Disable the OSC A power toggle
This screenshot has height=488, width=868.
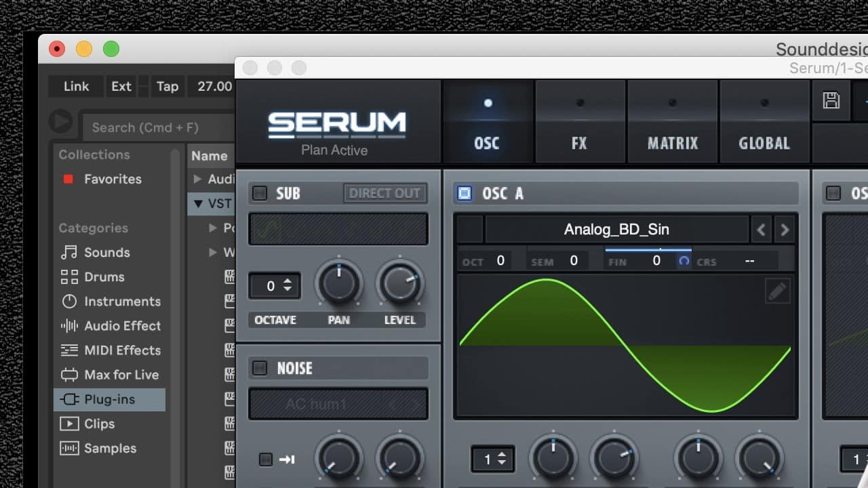(x=465, y=193)
